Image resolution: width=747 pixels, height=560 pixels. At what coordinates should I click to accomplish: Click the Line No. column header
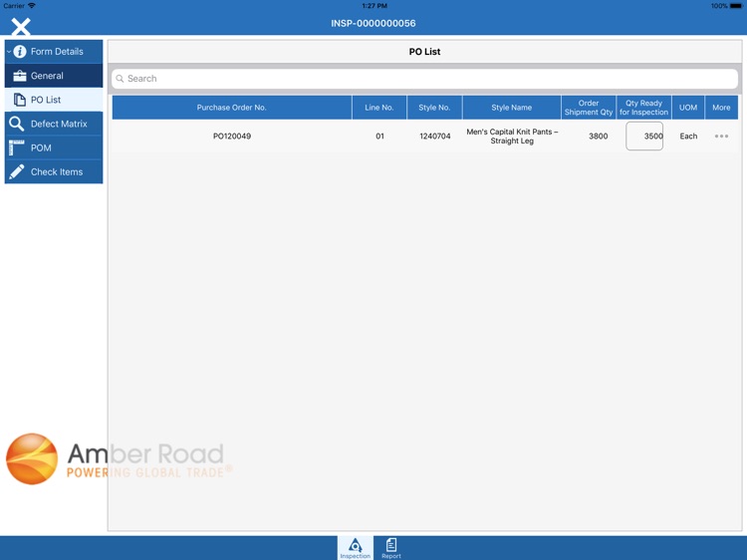click(379, 108)
